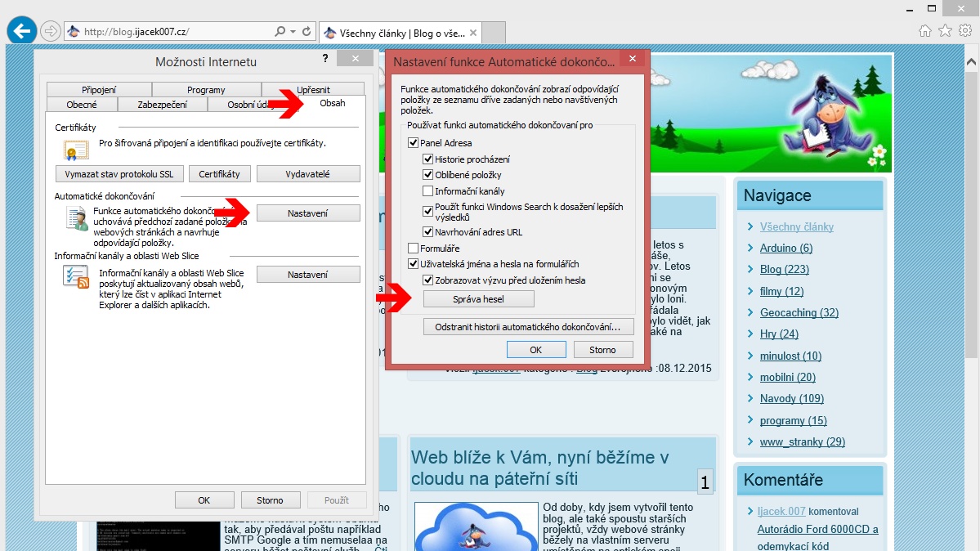The width and height of the screenshot is (980, 551).
Task: Uncheck Oblíbené položky checkbox
Action: (x=428, y=174)
